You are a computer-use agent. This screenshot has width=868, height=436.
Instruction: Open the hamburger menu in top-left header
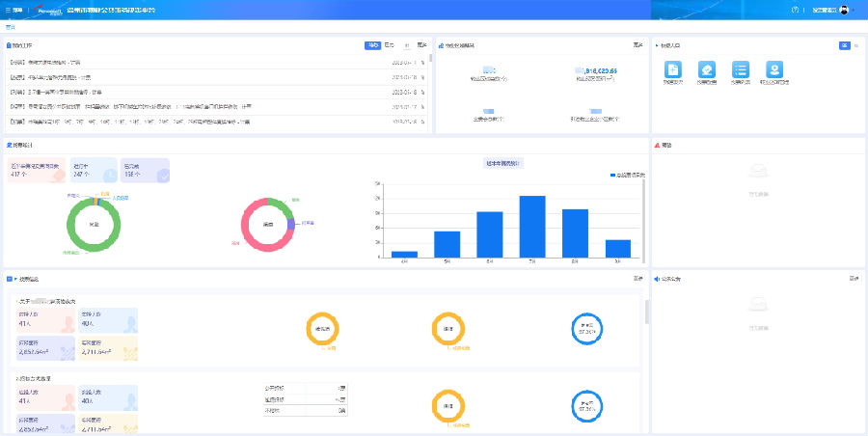pos(14,10)
